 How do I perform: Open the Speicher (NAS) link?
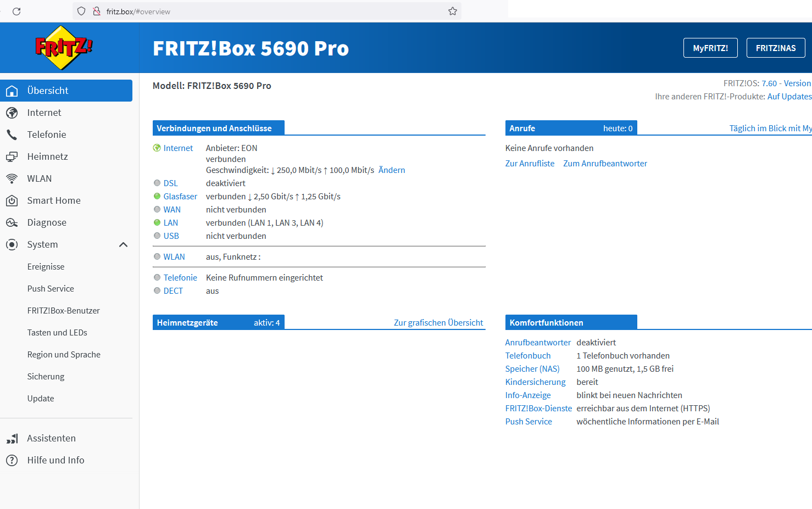coord(532,369)
